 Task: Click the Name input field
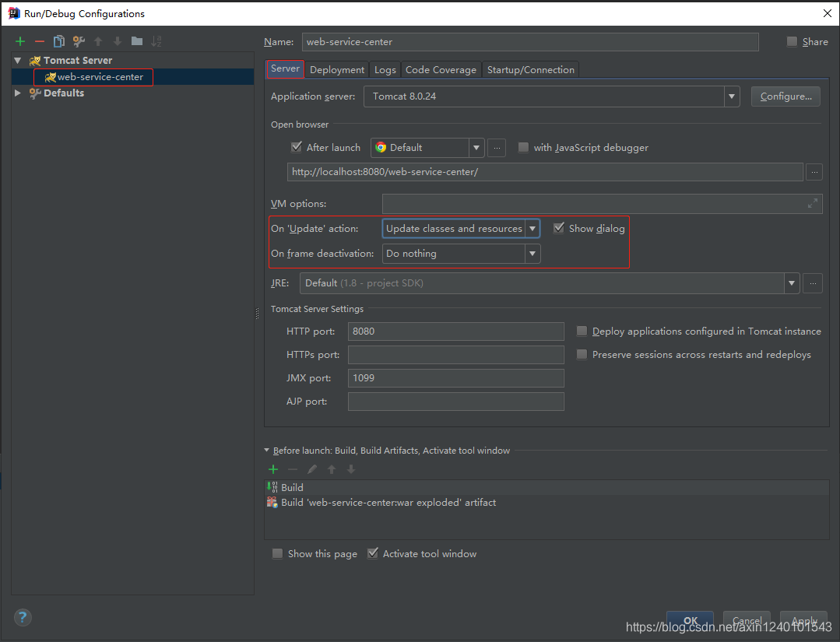530,42
